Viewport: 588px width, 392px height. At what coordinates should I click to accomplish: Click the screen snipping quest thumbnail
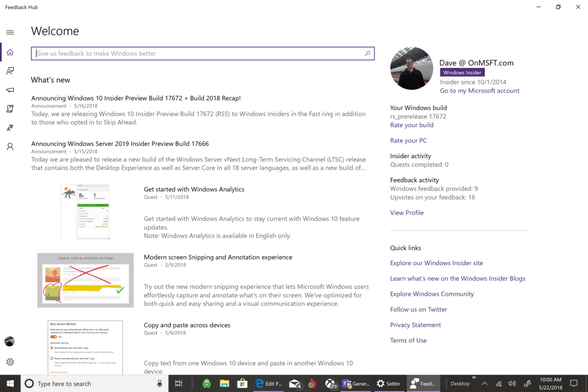coord(85,280)
